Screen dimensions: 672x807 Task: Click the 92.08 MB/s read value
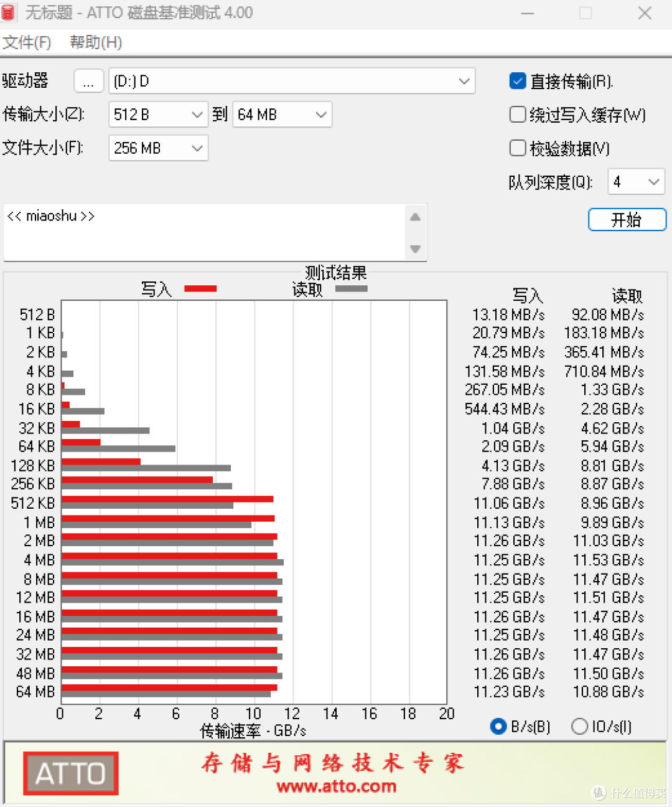(608, 314)
